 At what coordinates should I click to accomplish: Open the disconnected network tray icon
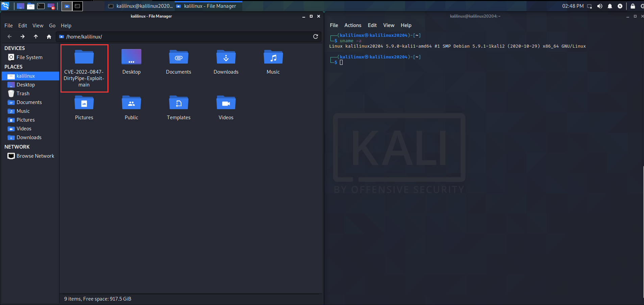[x=590, y=6]
